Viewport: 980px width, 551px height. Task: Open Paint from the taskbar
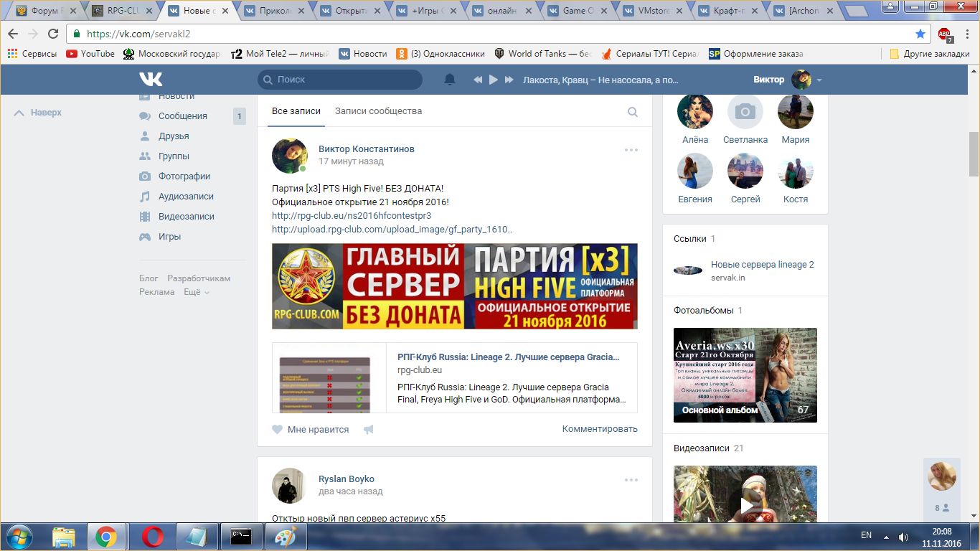tap(286, 537)
